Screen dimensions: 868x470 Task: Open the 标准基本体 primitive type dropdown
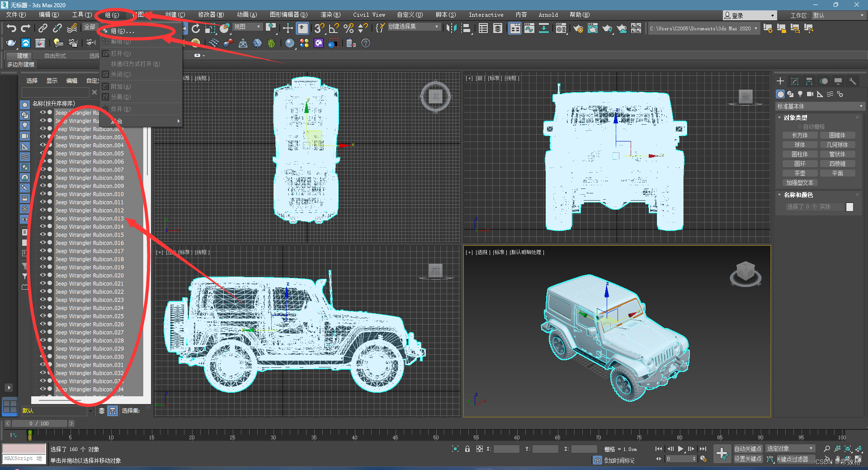pyautogui.click(x=820, y=106)
